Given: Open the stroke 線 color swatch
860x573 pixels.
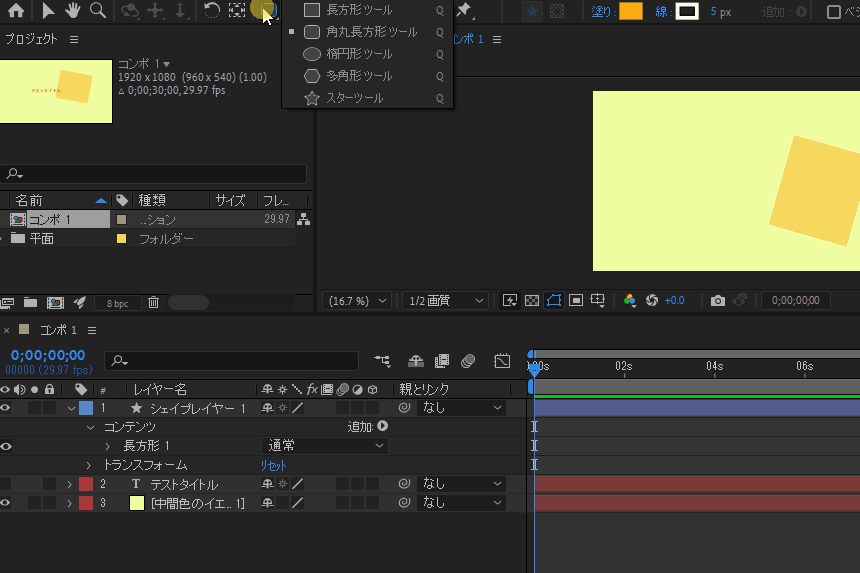Looking at the screenshot, I should point(687,11).
